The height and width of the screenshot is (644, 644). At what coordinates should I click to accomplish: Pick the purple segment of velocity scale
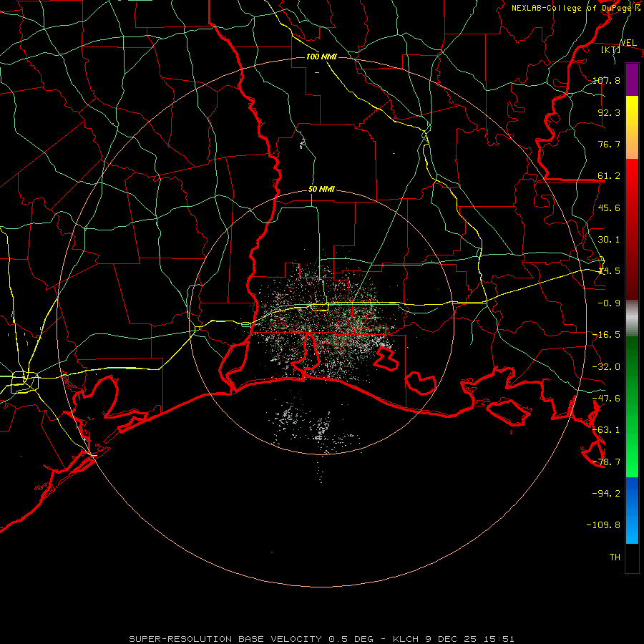[x=632, y=80]
